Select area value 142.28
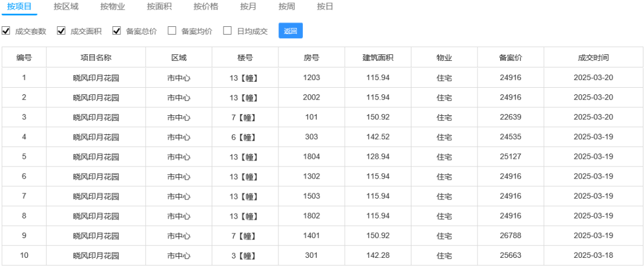 [x=378, y=255]
